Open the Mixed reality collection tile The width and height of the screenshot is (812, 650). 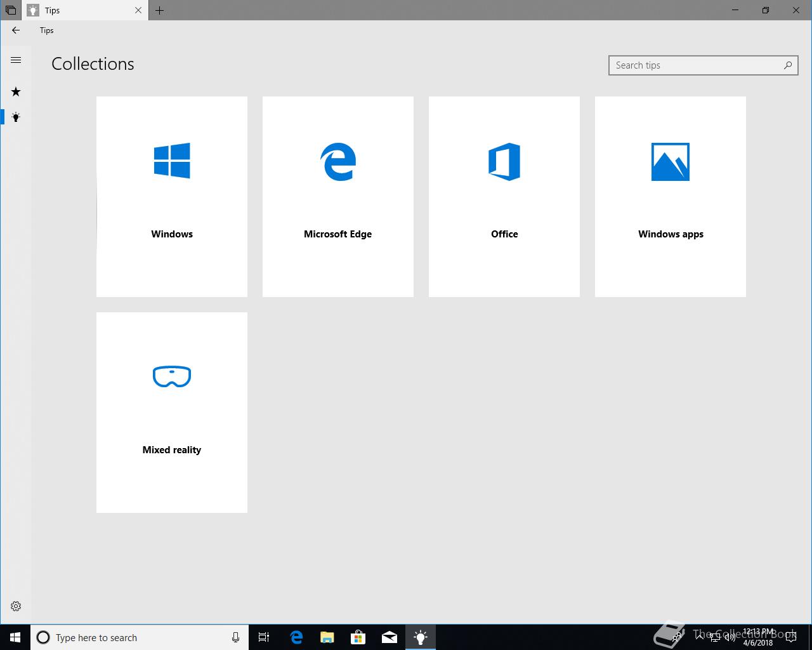coord(172,413)
